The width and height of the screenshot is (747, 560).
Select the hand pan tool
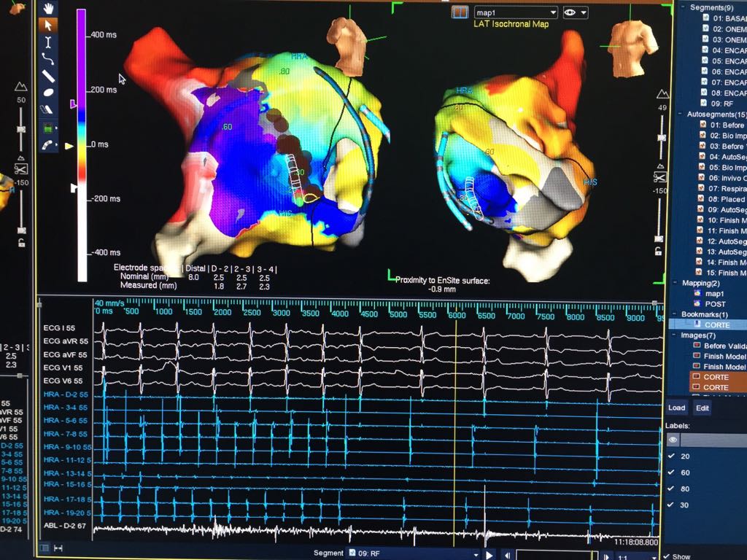(49, 9)
